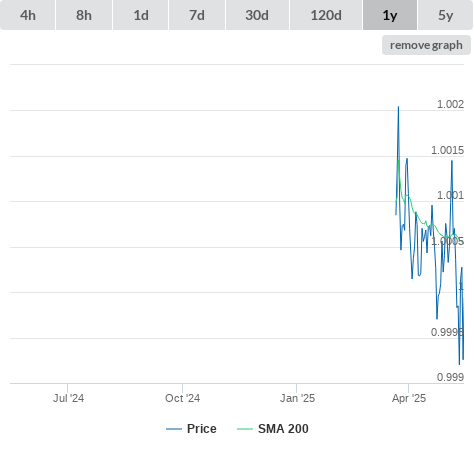Switch chart to 120d range
Screen dimensions: 474x455
[326, 15]
